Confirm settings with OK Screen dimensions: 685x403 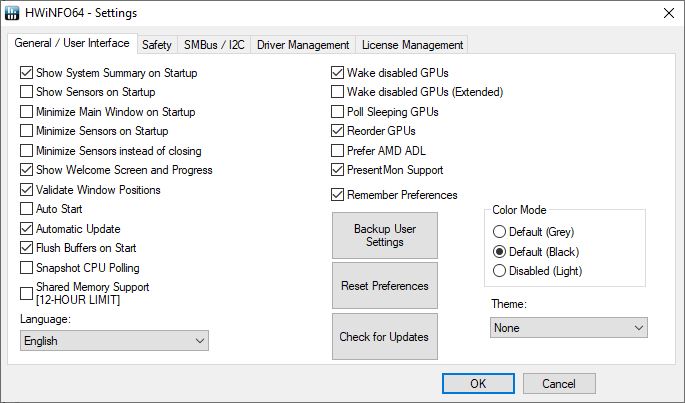(478, 384)
